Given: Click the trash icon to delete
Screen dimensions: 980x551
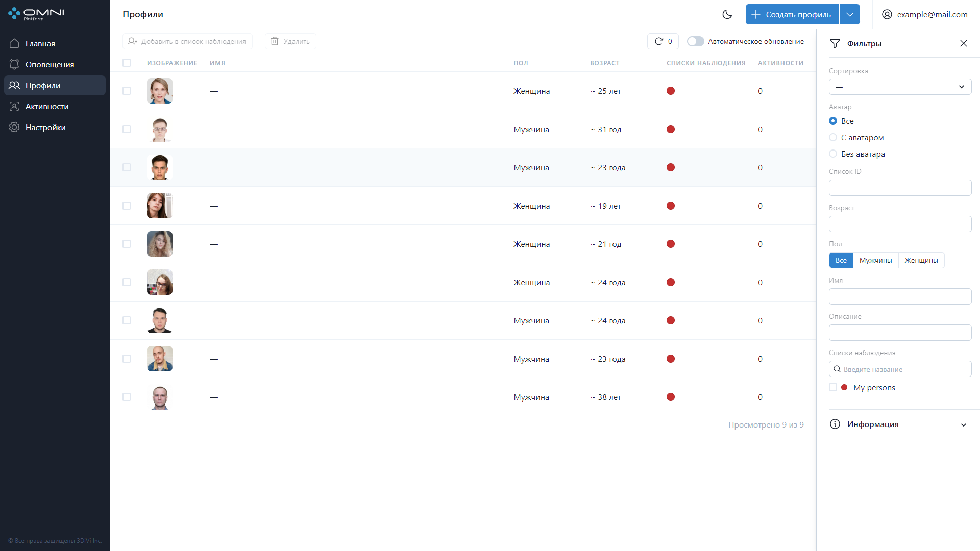Looking at the screenshot, I should point(275,41).
